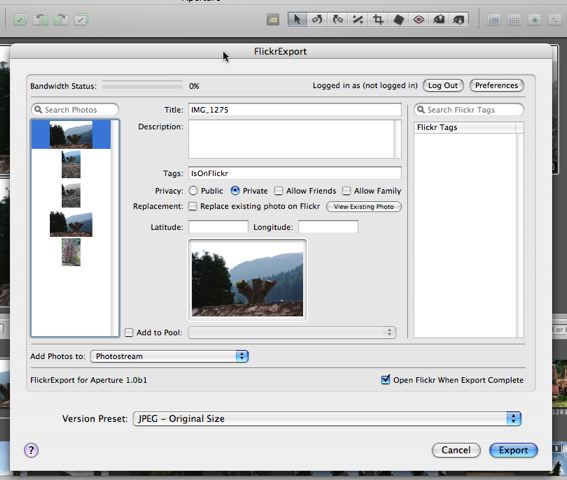The width and height of the screenshot is (567, 480).
Task: Click magnifier icon in Search Photos field
Action: point(38,109)
